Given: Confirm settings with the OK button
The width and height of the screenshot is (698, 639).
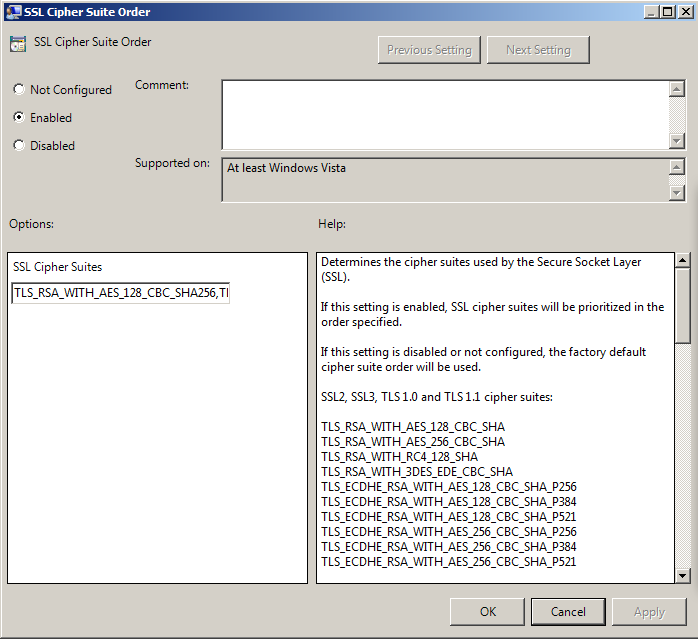Looking at the screenshot, I should 487,612.
